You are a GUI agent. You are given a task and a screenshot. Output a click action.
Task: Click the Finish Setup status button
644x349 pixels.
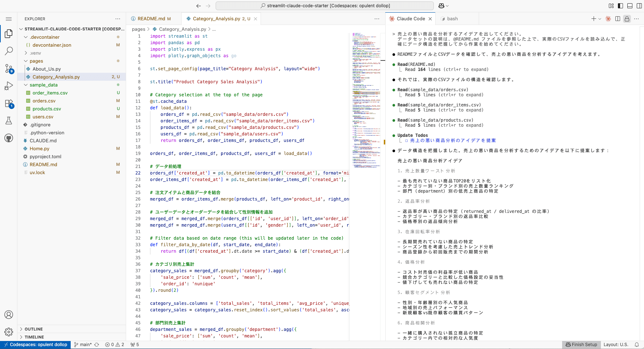(x=581, y=345)
